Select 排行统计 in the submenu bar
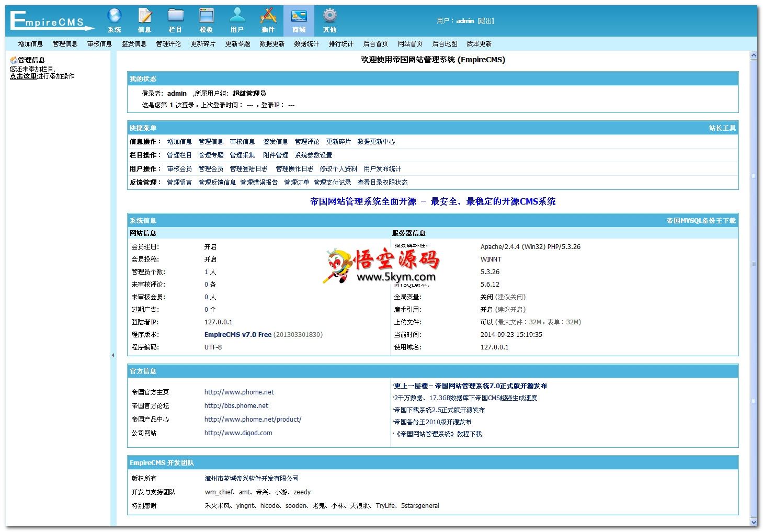The image size is (763, 532). tap(341, 44)
